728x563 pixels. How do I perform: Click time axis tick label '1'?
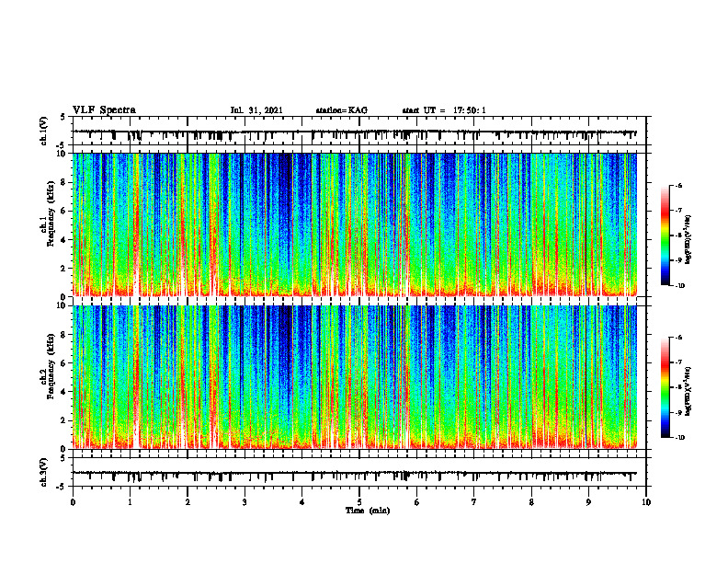[x=130, y=502]
